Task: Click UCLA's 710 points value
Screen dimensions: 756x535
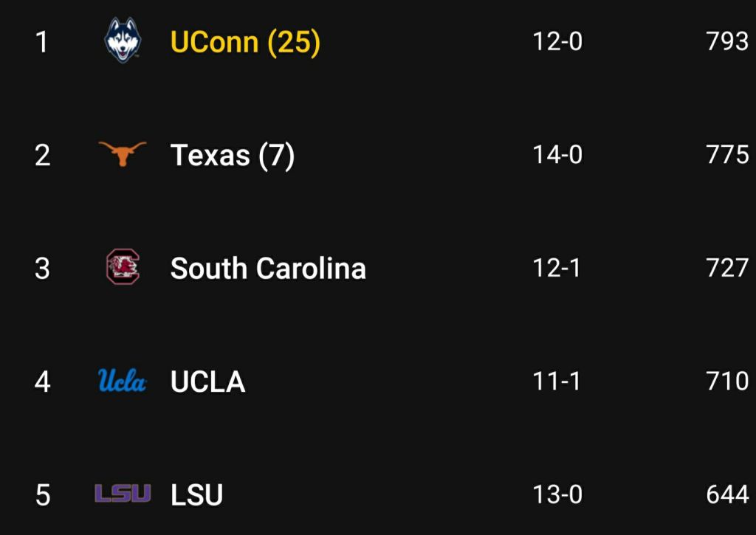Action: [x=727, y=382]
